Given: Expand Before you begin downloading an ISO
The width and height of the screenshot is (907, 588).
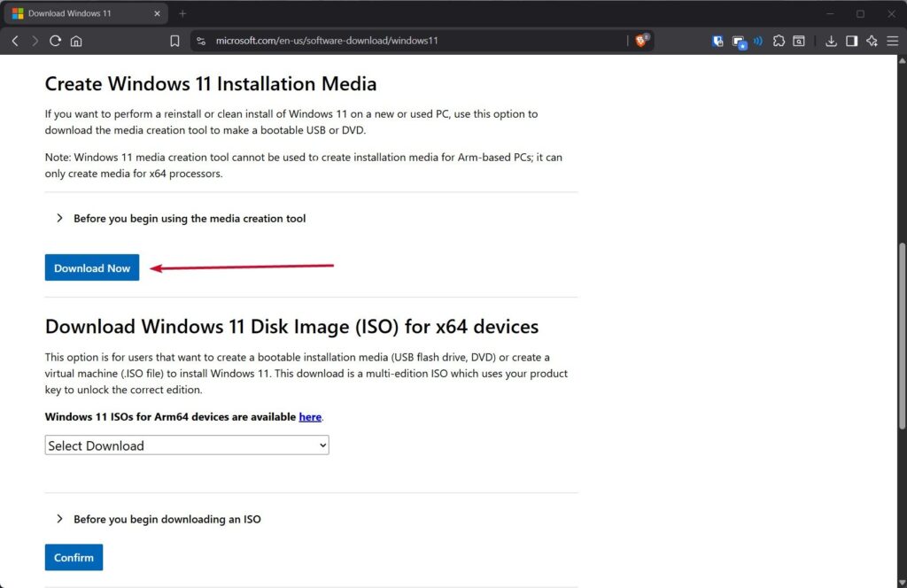Looking at the screenshot, I should (x=167, y=519).
